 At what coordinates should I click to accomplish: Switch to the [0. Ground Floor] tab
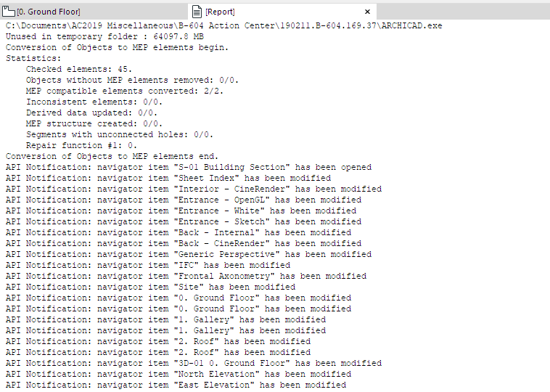click(48, 12)
